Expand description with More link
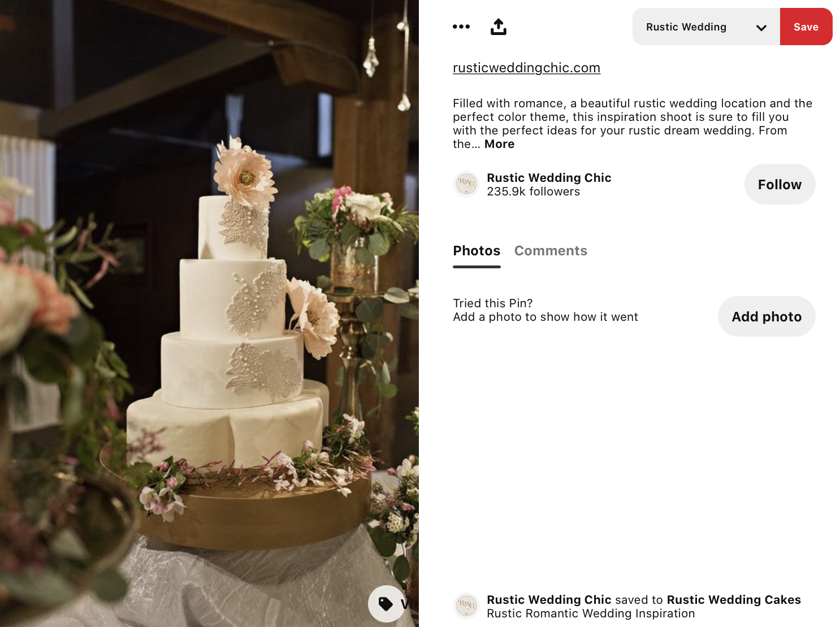Screen dimensions: 840x627 point(499,144)
